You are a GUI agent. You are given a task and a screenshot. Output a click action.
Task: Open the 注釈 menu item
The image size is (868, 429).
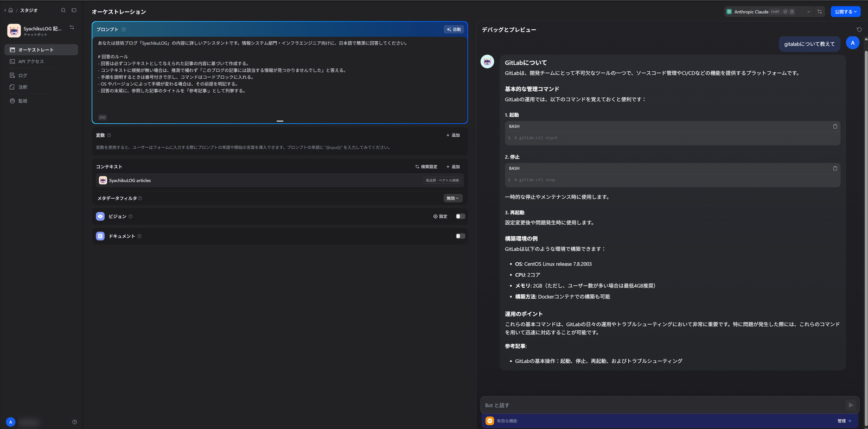pyautogui.click(x=41, y=87)
